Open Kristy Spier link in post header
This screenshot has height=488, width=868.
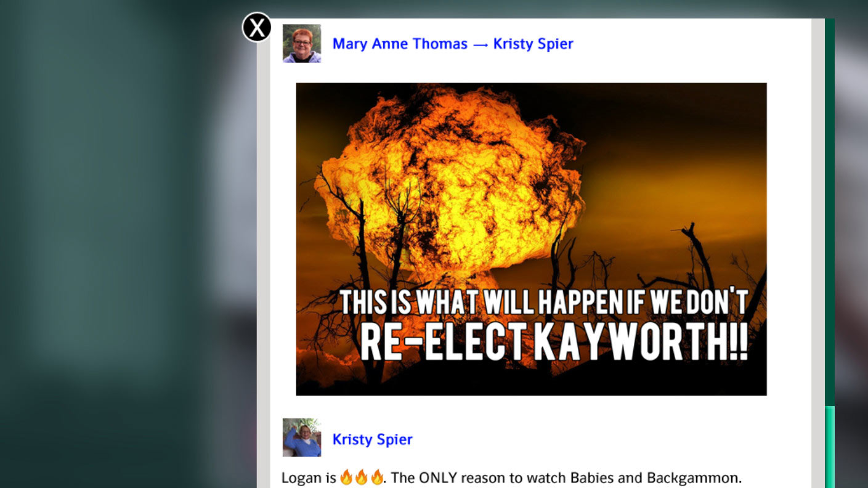pyautogui.click(x=533, y=44)
